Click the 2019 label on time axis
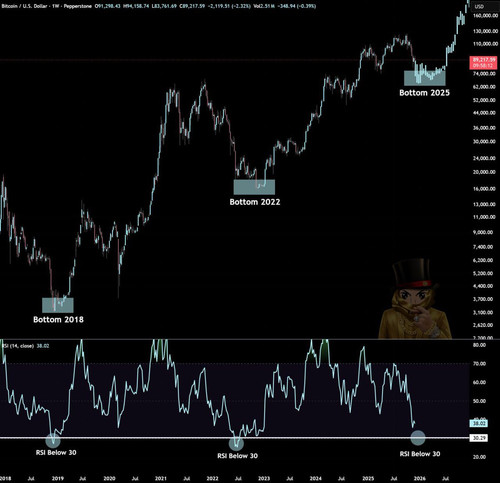This screenshot has width=500, height=483. (57, 478)
